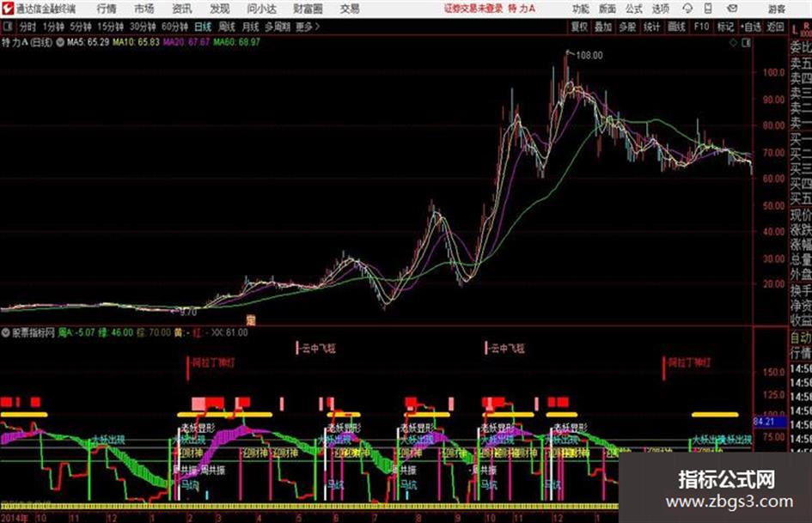Viewport: 812px width, 523px height.
Task: Switch to the 月线 monthly tab
Action: (x=251, y=27)
